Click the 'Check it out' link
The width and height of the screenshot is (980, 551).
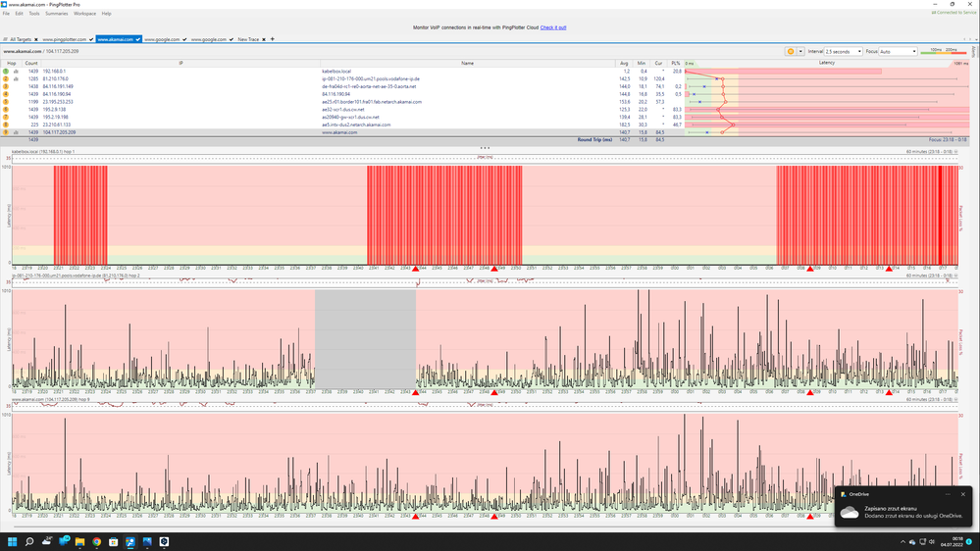click(x=553, y=27)
